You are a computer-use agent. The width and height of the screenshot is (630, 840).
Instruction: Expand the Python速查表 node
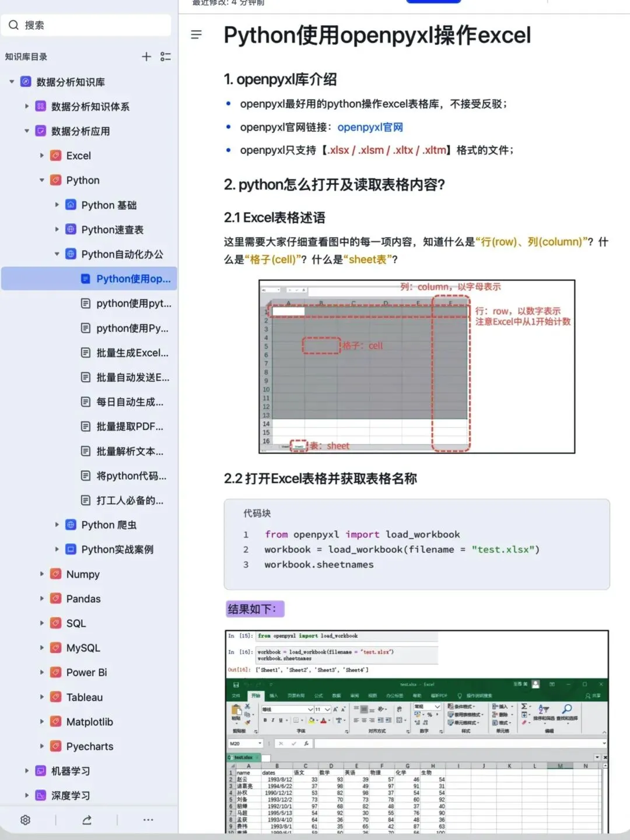pyautogui.click(x=57, y=230)
